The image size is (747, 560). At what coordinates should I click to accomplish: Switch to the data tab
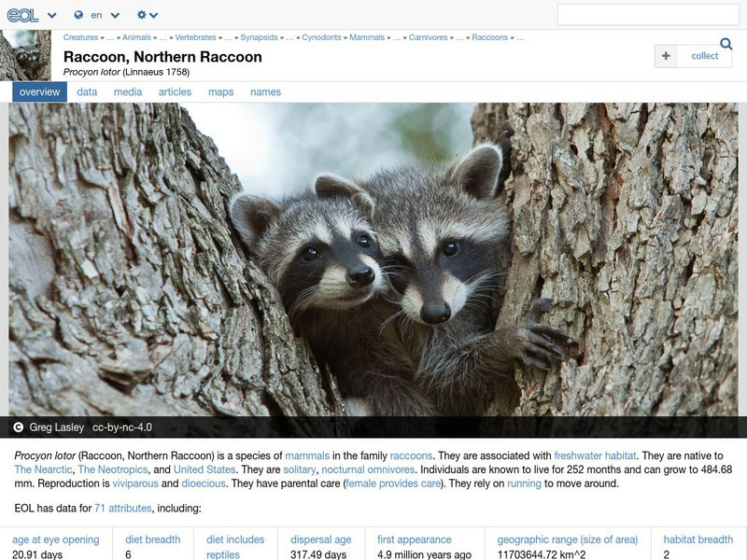(87, 91)
